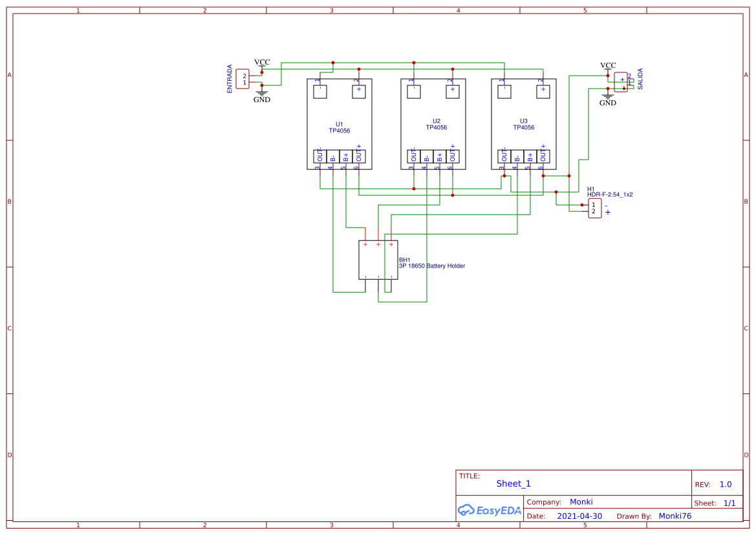Screen dimensions: 756x535
Task: Click the VCC power symbol above ENTRADA
Action: pyautogui.click(x=261, y=63)
